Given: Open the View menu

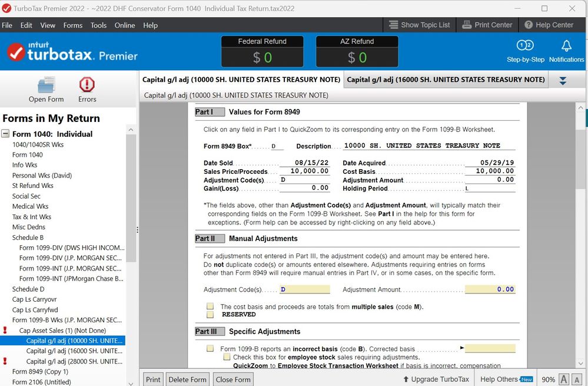Looking at the screenshot, I should click(x=48, y=25).
